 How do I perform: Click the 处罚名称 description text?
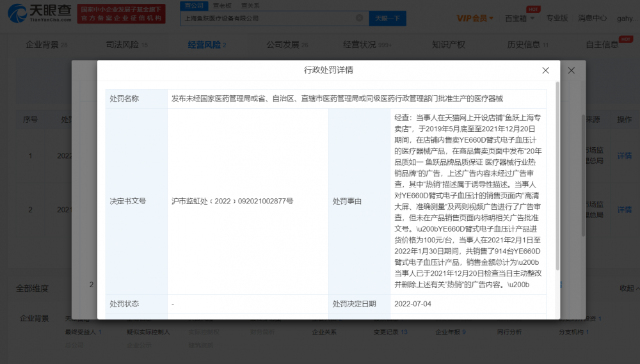(x=337, y=99)
